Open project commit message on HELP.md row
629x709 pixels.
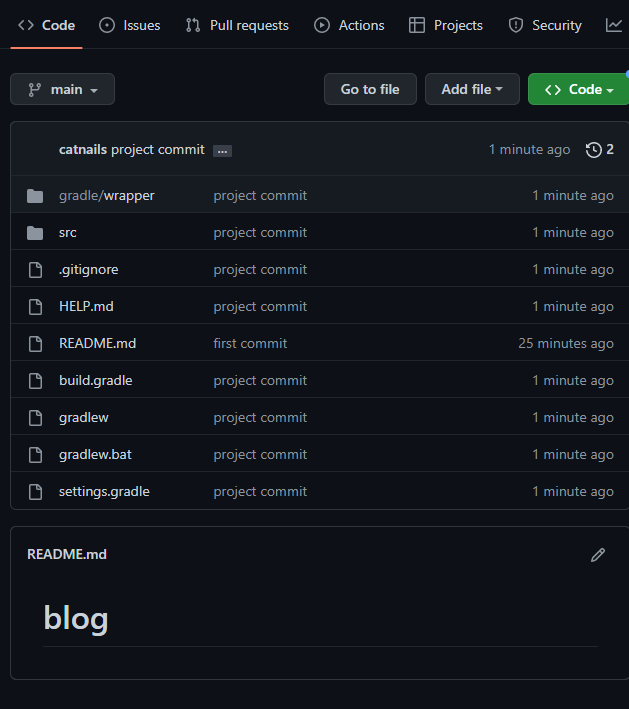coord(260,307)
